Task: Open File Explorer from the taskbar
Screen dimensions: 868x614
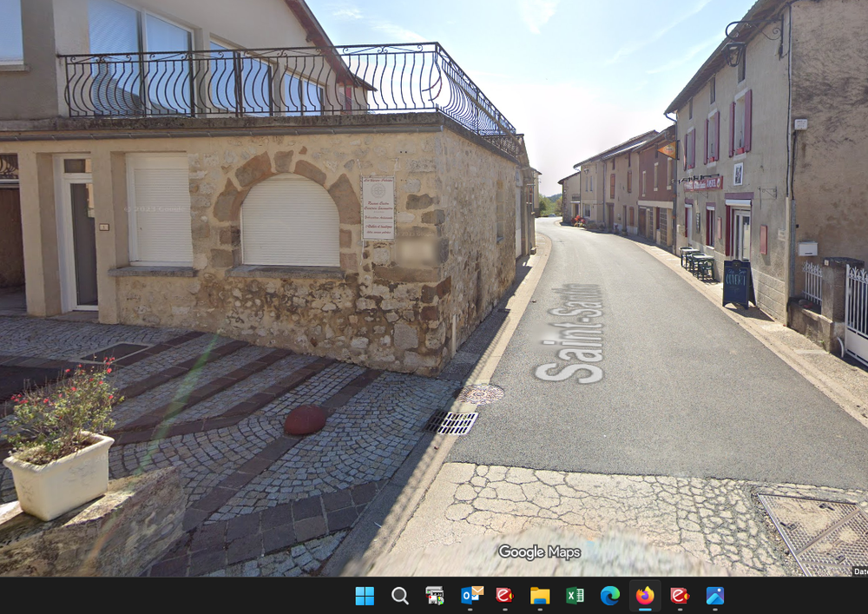Action: 540,596
